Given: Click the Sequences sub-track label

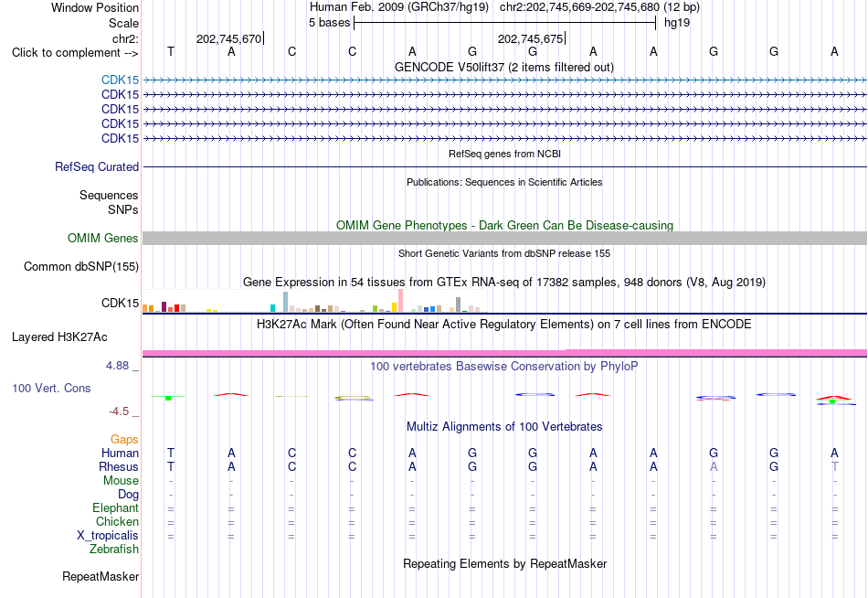Looking at the screenshot, I should click(x=109, y=195).
